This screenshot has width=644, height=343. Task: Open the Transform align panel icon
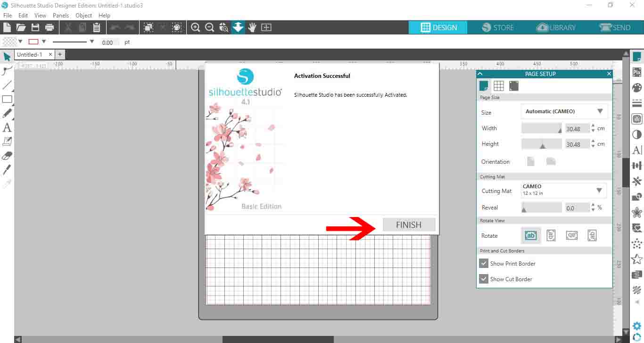[637, 166]
